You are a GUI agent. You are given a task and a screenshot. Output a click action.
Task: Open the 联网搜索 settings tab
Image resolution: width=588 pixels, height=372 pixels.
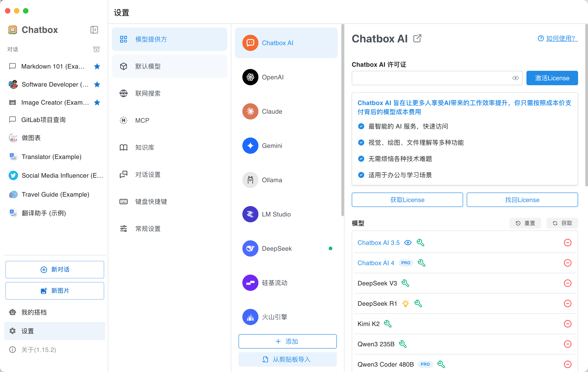click(169, 93)
